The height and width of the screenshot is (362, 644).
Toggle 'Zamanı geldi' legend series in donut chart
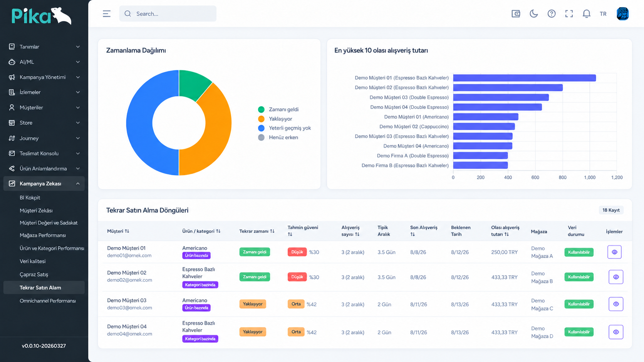(x=278, y=110)
